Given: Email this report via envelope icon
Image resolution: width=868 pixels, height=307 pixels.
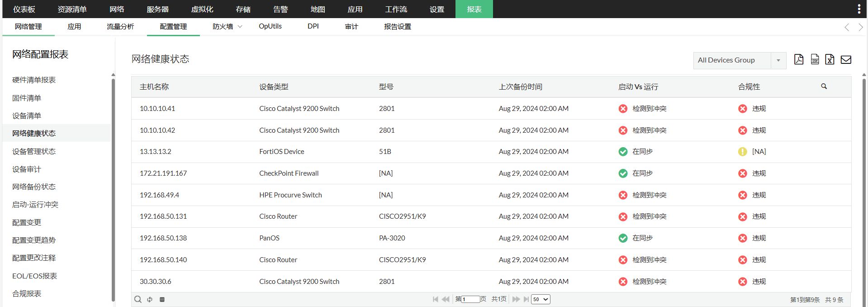Looking at the screenshot, I should pos(846,59).
